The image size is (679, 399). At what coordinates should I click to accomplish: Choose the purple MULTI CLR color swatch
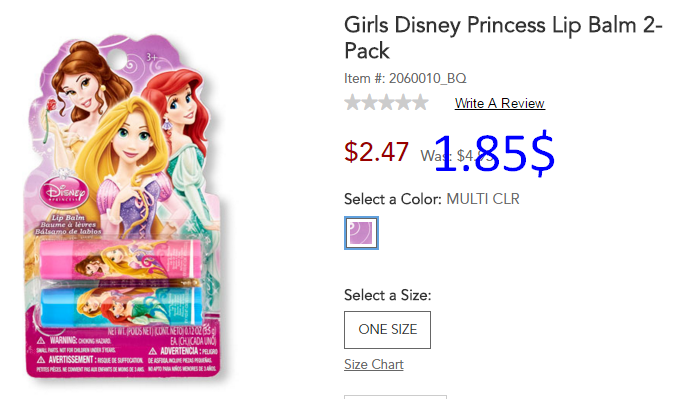coord(361,233)
